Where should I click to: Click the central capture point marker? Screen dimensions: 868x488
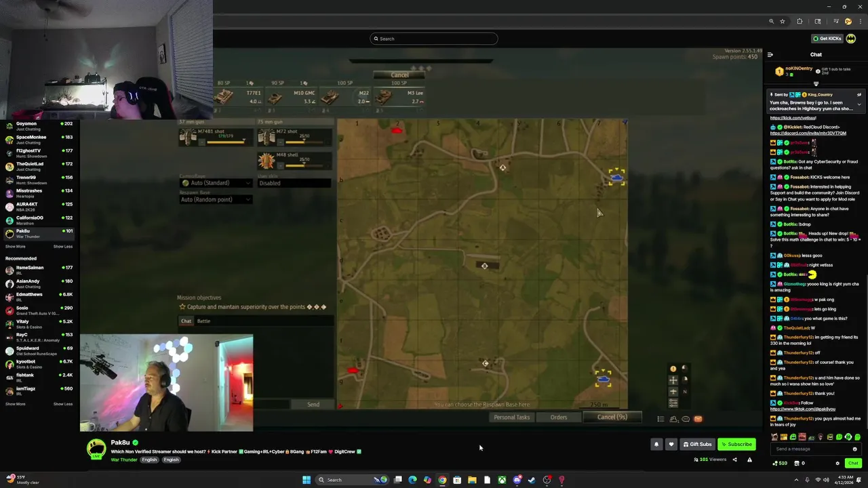click(484, 266)
